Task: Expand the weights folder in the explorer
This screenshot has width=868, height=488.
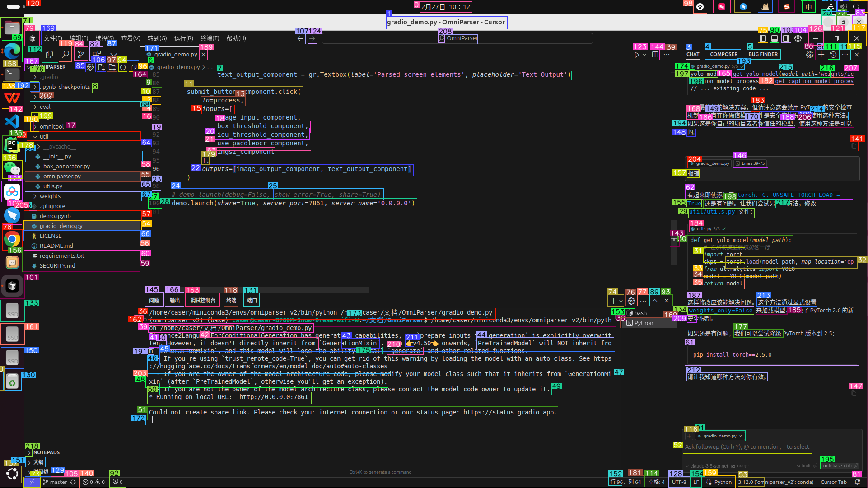Action: [50, 196]
